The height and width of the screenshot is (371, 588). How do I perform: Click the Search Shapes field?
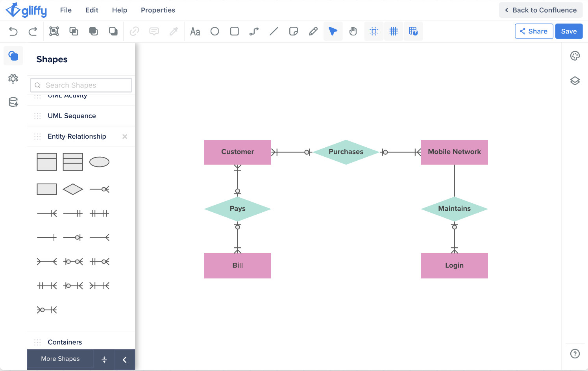[81, 85]
